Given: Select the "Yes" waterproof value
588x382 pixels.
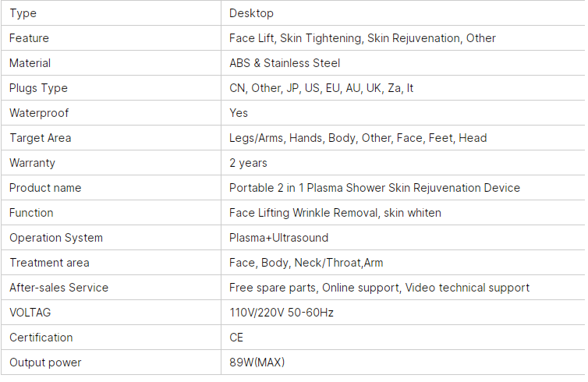Looking at the screenshot, I should (239, 113).
